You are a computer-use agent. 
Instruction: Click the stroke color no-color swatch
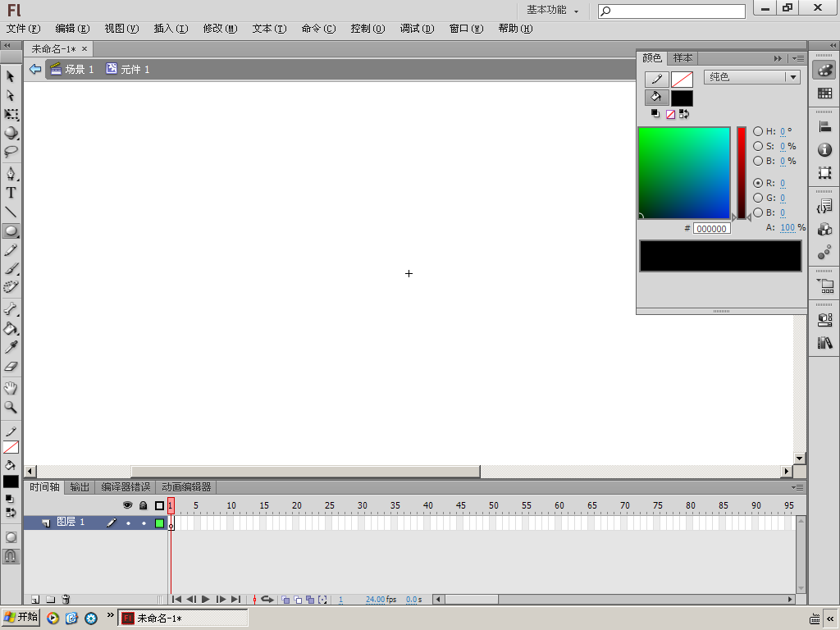[682, 80]
